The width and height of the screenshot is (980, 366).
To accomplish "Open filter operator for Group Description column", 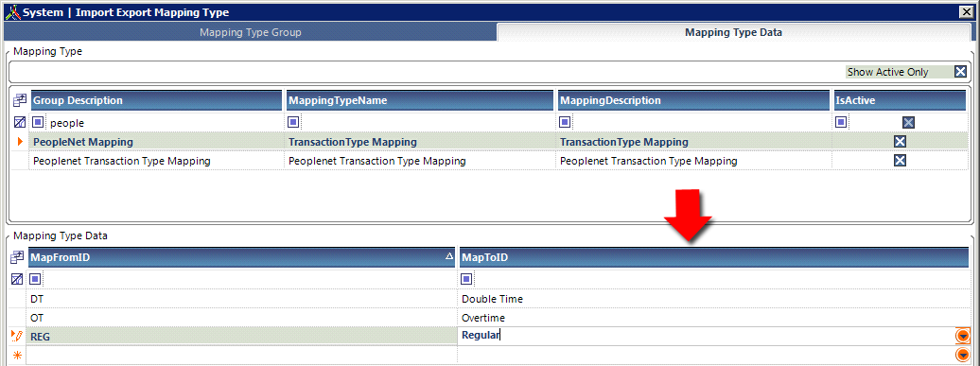I will (38, 122).
